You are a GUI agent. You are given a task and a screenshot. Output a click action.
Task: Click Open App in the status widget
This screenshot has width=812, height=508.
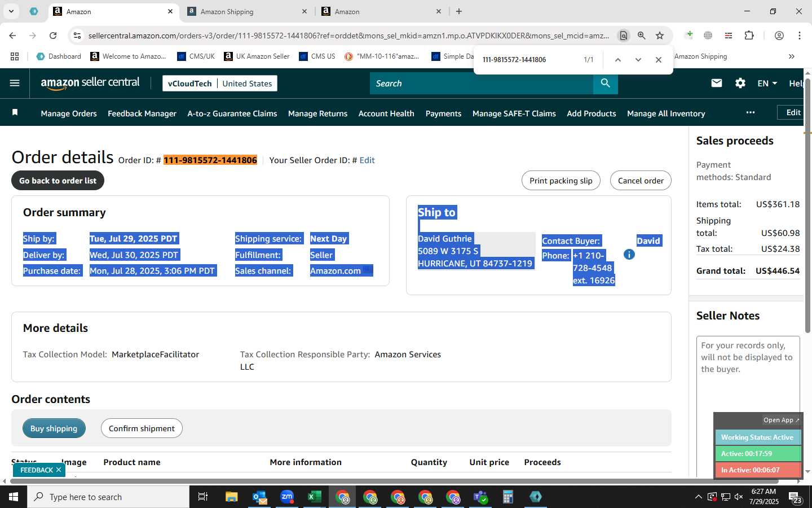(x=781, y=420)
